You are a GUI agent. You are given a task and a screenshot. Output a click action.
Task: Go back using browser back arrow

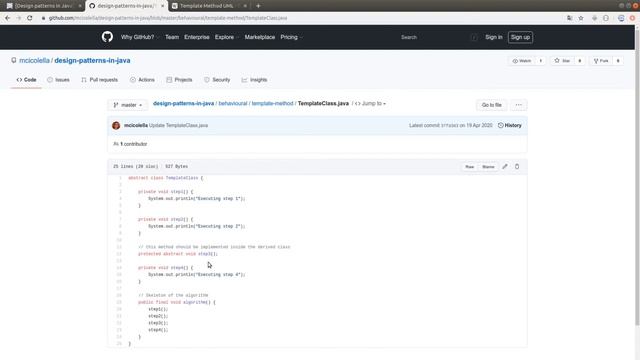coord(7,18)
